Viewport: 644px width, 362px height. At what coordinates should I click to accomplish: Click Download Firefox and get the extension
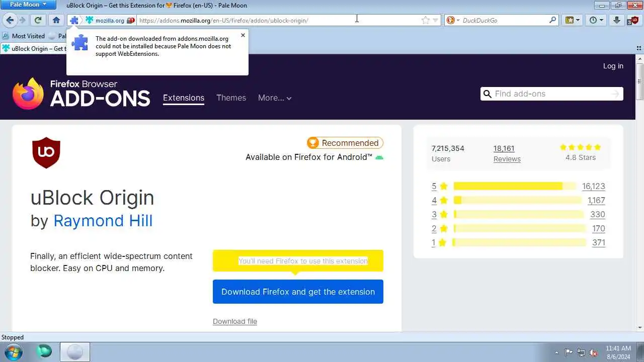pyautogui.click(x=298, y=292)
